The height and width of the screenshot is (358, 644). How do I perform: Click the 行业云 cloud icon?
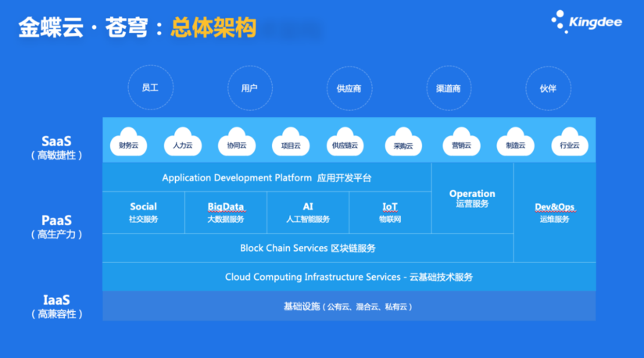coord(570,141)
